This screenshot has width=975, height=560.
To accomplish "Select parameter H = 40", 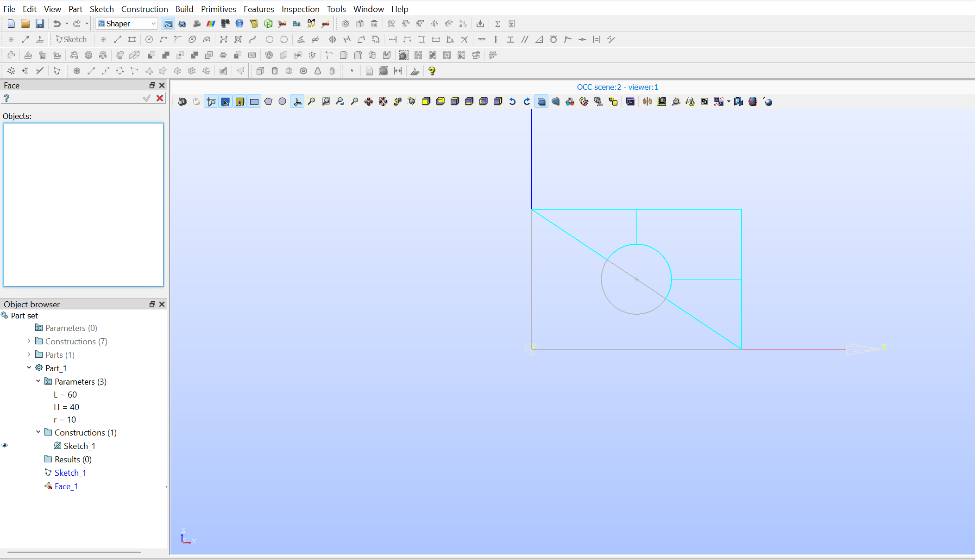I will pos(66,407).
